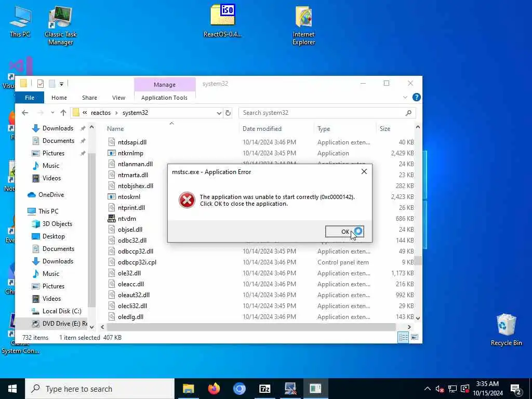The height and width of the screenshot is (399, 532).
Task: Open the Recycle Bin on the desktop
Action: (x=506, y=329)
